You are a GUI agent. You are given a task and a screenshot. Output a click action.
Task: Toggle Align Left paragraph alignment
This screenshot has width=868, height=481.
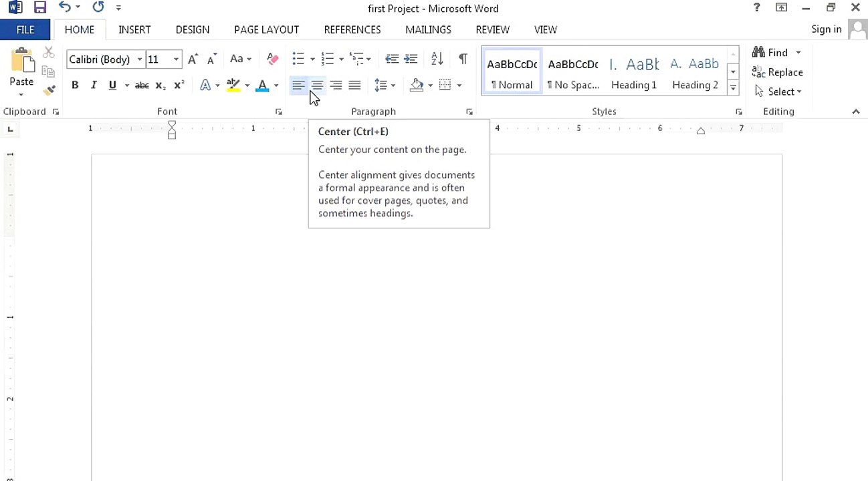click(298, 86)
